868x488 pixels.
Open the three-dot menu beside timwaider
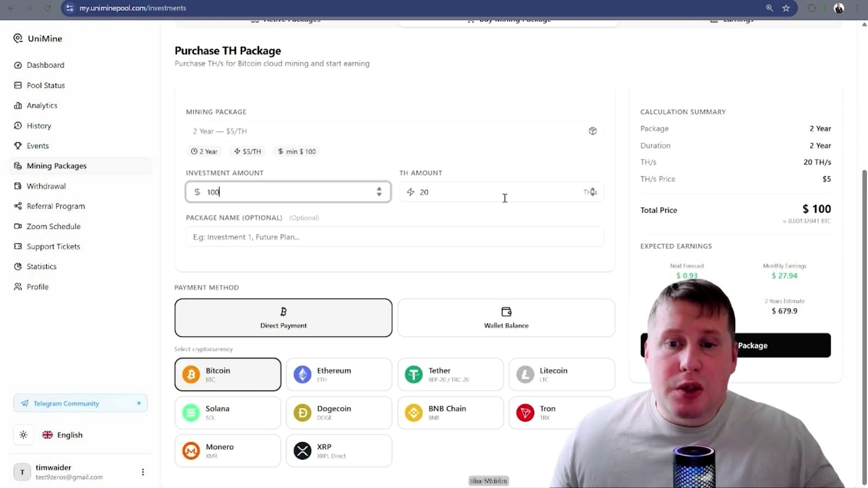point(143,472)
